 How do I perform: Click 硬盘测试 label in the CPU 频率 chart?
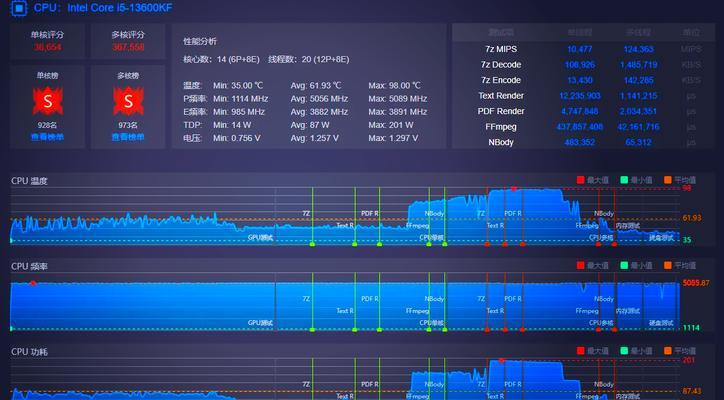(661, 323)
